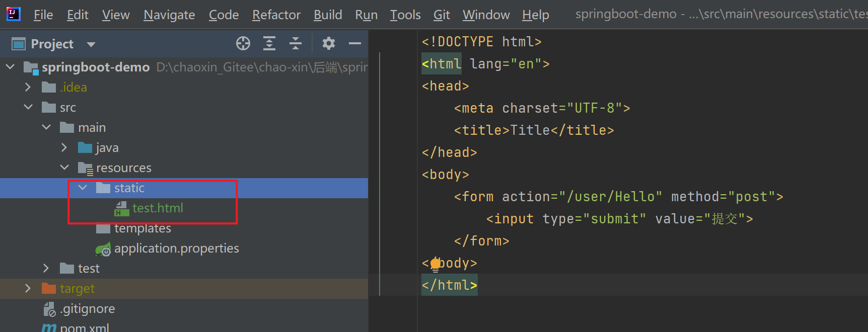Click the input submit line in editor

619,219
